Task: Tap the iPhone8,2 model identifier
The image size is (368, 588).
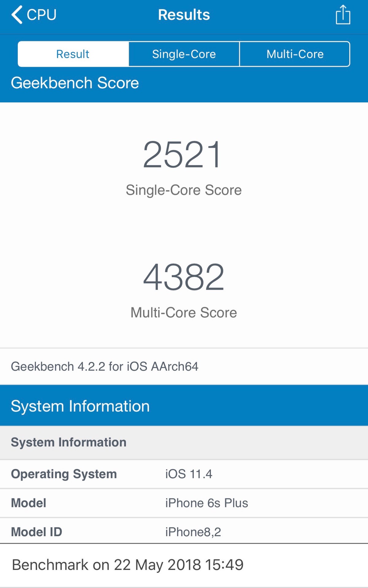Action: point(193,532)
